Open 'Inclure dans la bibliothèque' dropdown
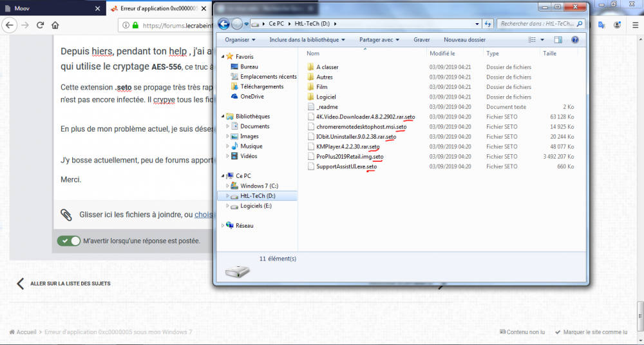The height and width of the screenshot is (345, 644). point(307,40)
